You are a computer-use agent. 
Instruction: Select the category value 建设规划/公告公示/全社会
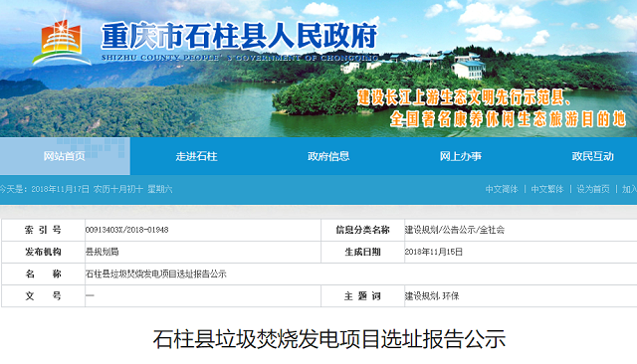455,230
